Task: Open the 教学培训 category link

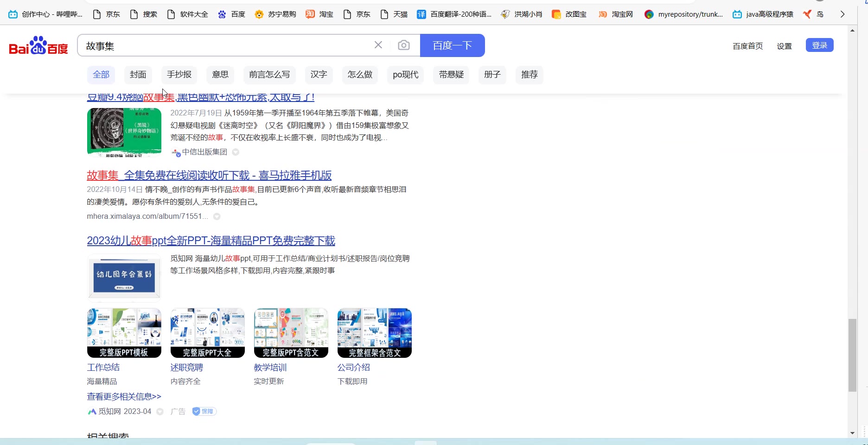Action: [x=270, y=367]
